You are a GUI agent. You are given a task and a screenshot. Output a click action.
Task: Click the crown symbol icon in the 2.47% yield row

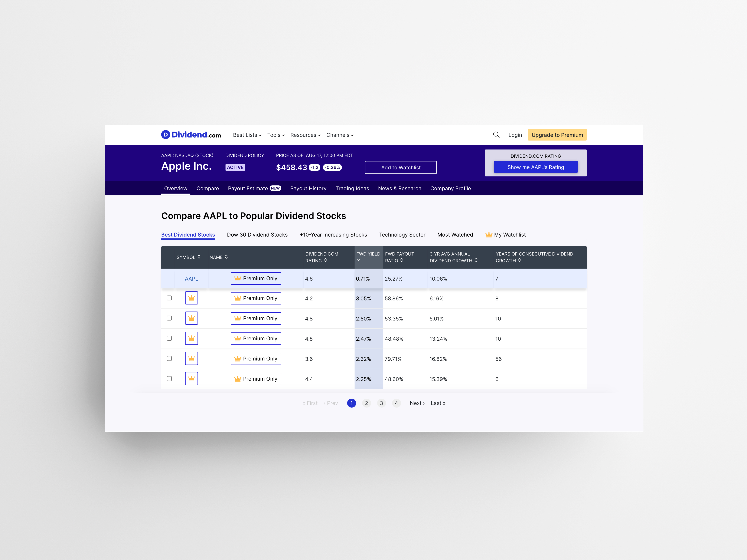pyautogui.click(x=192, y=338)
